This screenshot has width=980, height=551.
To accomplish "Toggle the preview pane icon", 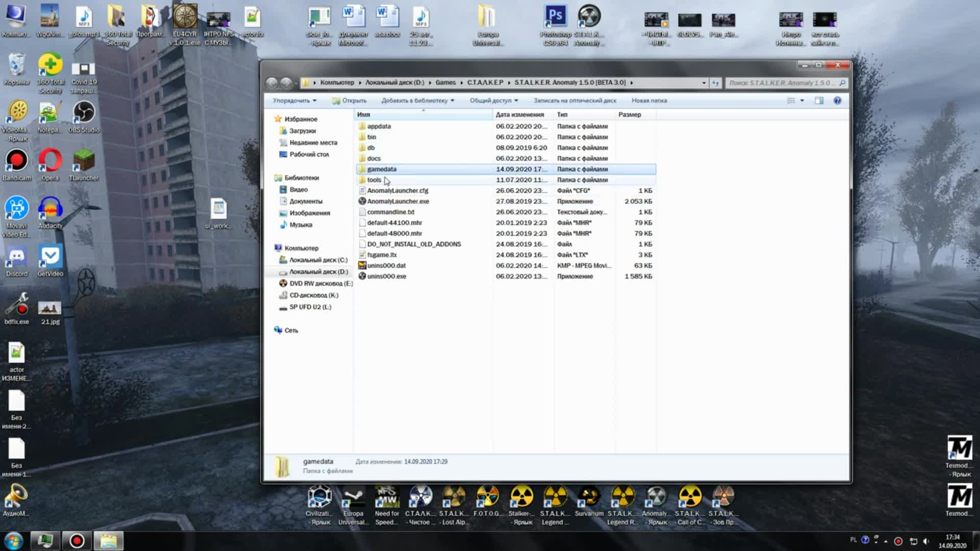I will (x=819, y=101).
